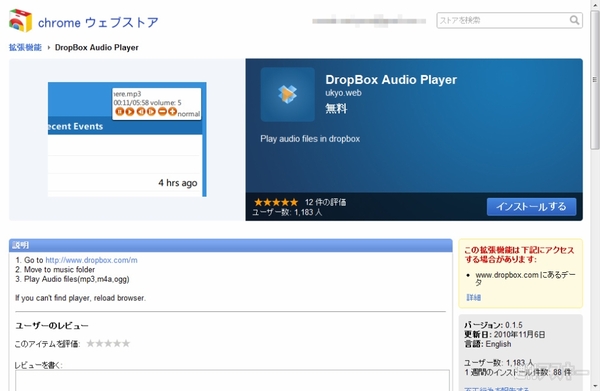Open the 12 件の評価 ratings text
Screen dimensions: 600x391
coord(325,202)
